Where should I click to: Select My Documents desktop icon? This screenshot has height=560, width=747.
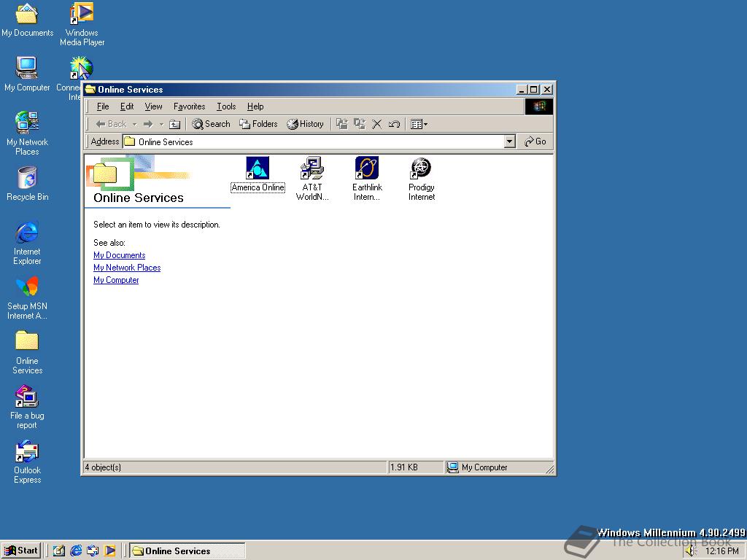coord(27,20)
